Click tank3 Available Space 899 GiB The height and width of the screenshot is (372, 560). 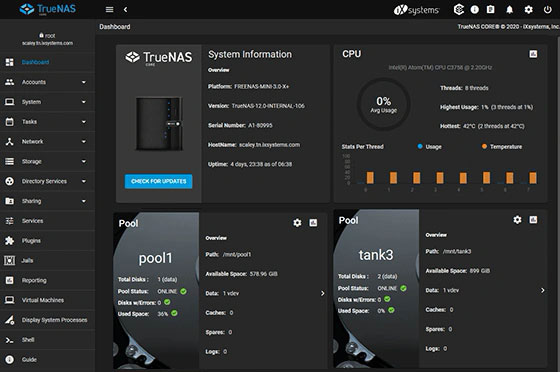coord(458,271)
